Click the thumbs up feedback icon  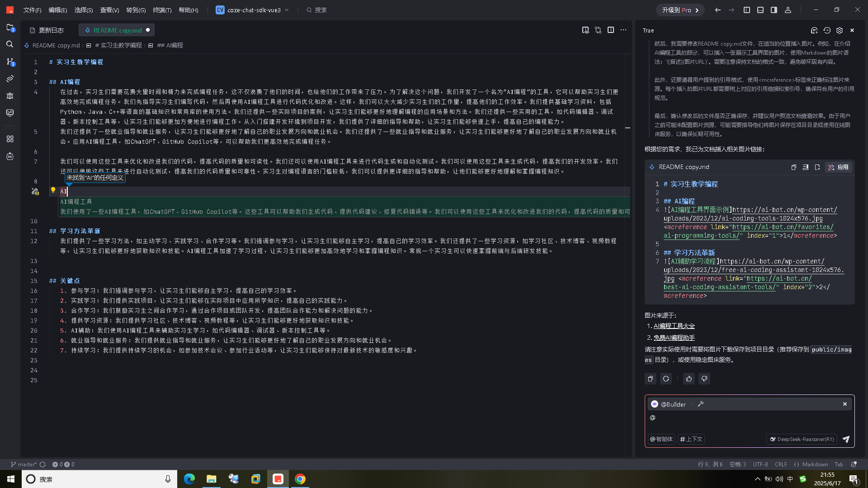(689, 379)
